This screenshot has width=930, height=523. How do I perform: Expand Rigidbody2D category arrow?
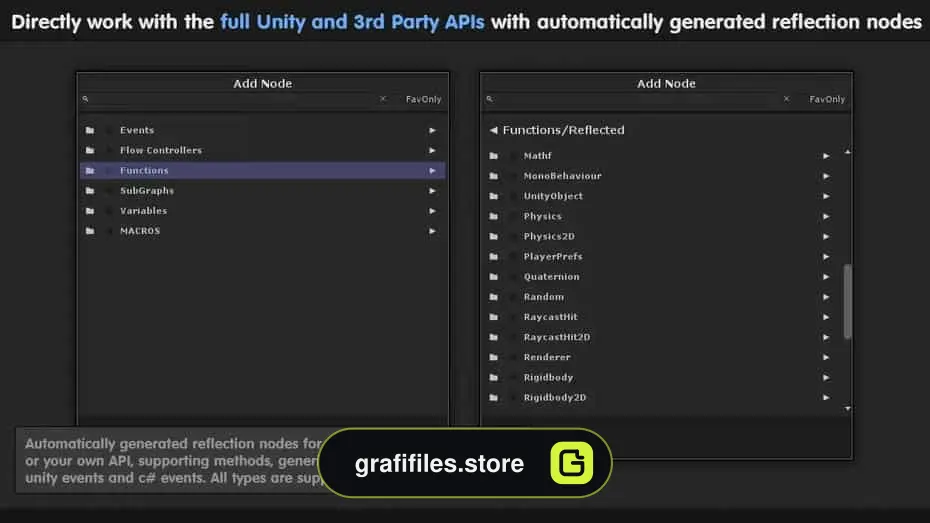pyautogui.click(x=826, y=398)
